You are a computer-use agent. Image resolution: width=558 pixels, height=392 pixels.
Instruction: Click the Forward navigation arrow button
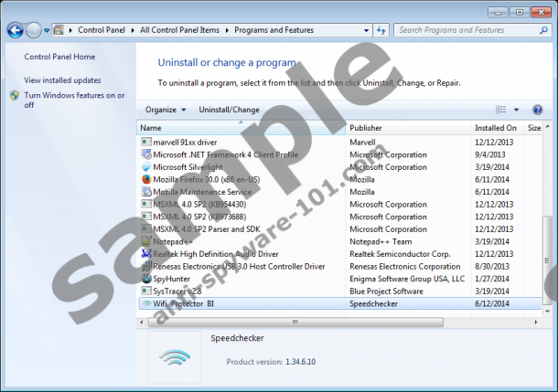pyautogui.click(x=34, y=30)
